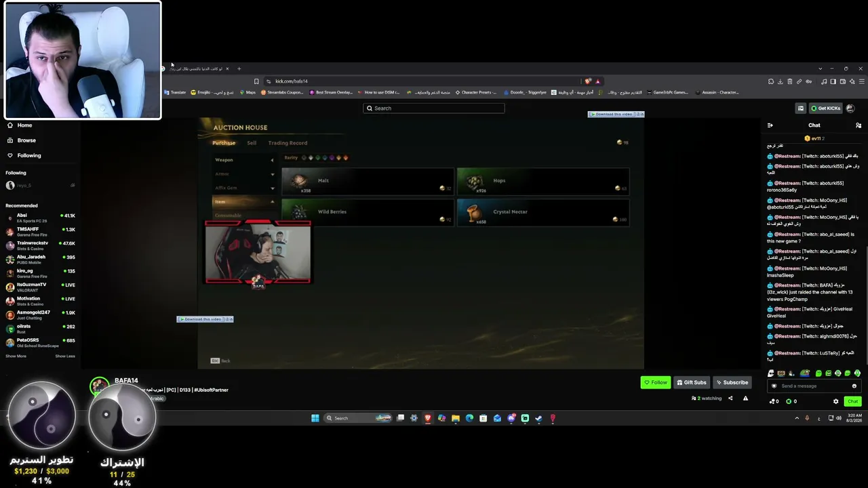This screenshot has height=488, width=868.
Task: Click Show More under Recommended
Action: pyautogui.click(x=16, y=356)
